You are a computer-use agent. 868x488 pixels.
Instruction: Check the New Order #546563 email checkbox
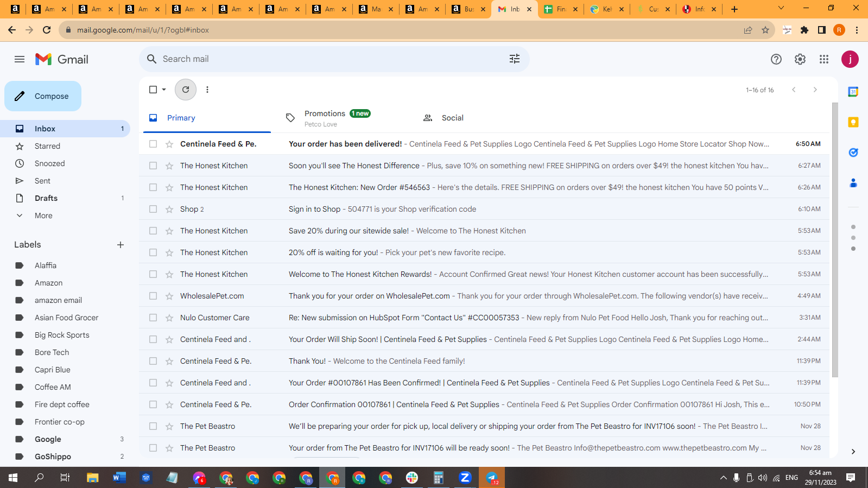pyautogui.click(x=153, y=187)
